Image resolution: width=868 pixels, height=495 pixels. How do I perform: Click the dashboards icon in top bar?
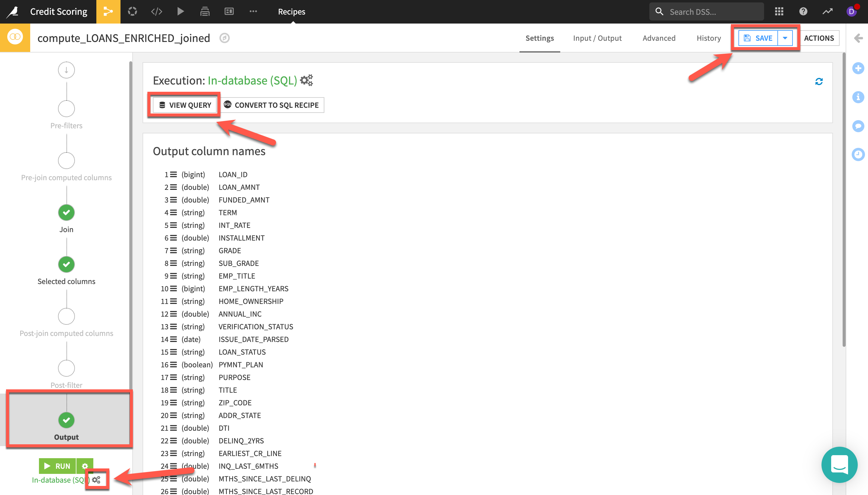coord(229,11)
